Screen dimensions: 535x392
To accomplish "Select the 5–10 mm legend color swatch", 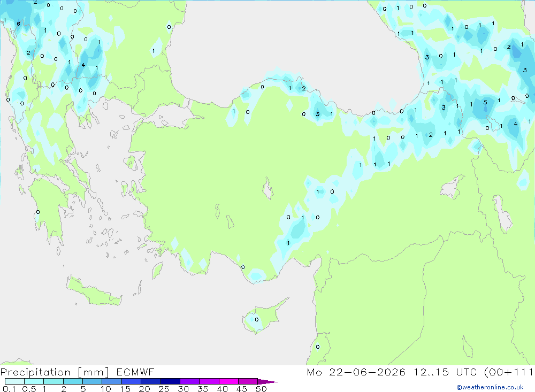I will pos(93,381).
